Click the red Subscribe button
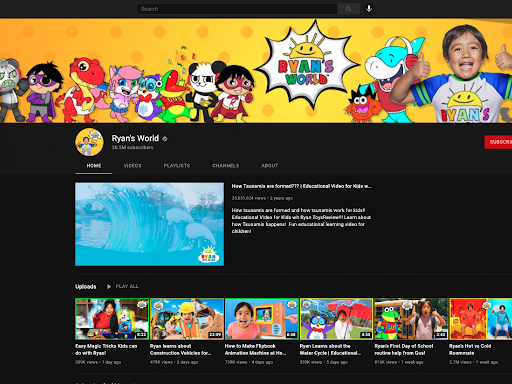Image resolution: width=512 pixels, height=384 pixels. (498, 142)
